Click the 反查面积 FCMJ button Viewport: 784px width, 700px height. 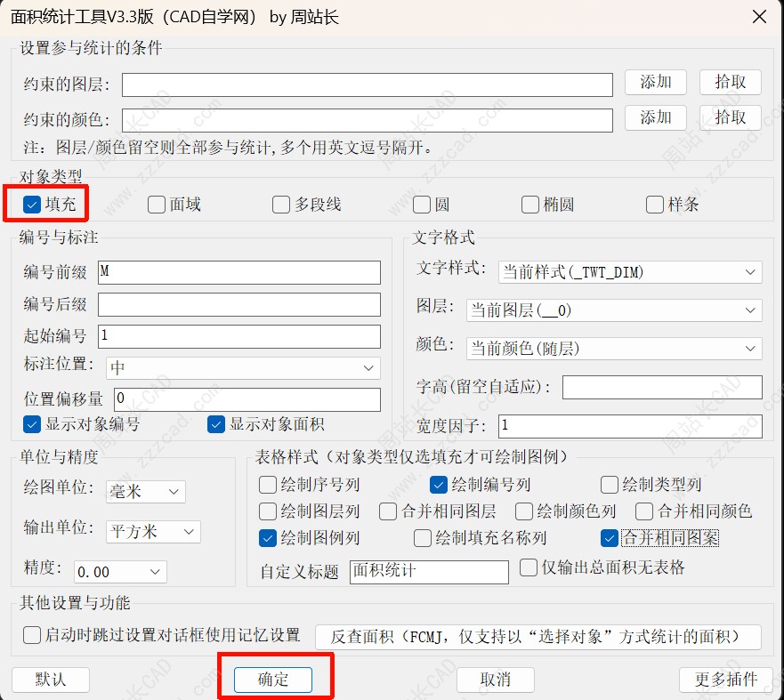538,637
